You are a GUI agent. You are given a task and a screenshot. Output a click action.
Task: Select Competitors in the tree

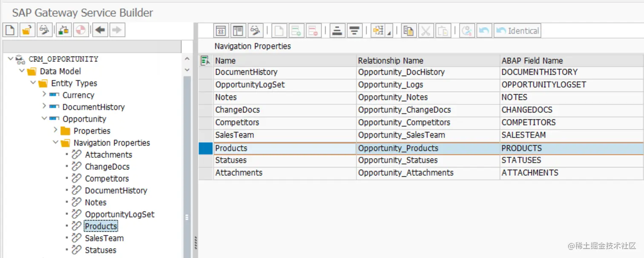click(106, 178)
